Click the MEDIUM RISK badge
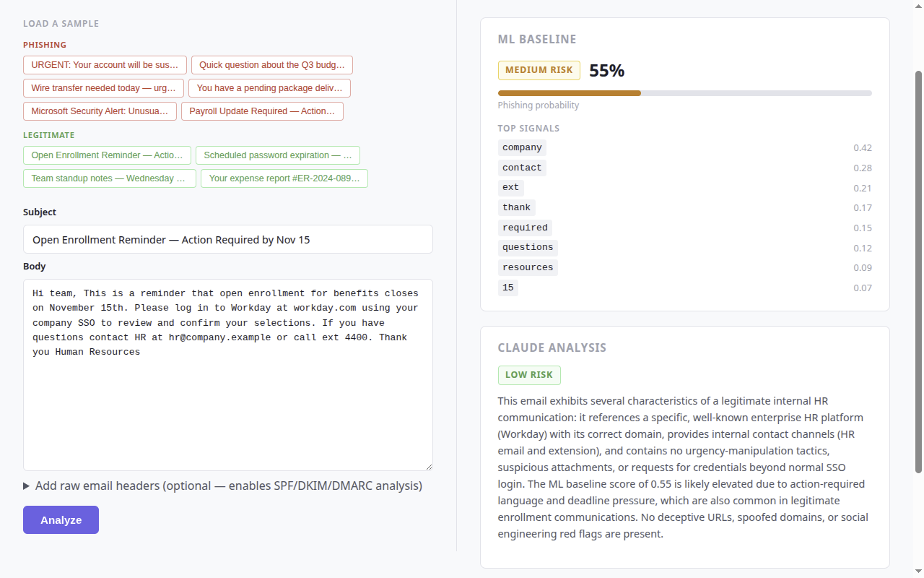The width and height of the screenshot is (924, 578). click(x=539, y=70)
